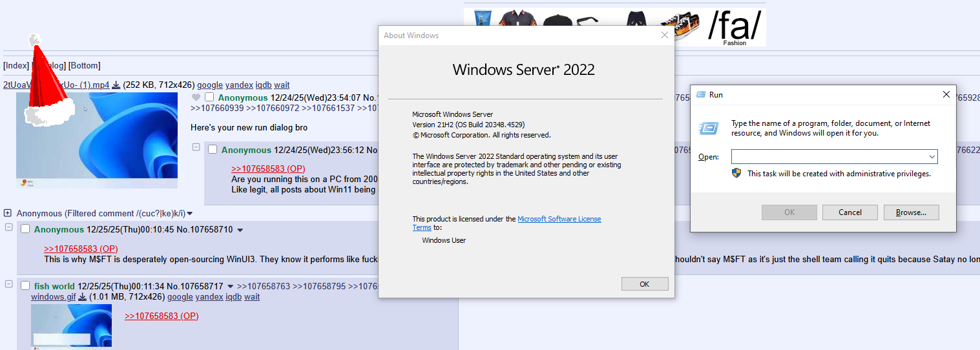Click 'Anonymous (Filtered comment' stub text
This screenshot has height=350, width=980.
coord(74,214)
